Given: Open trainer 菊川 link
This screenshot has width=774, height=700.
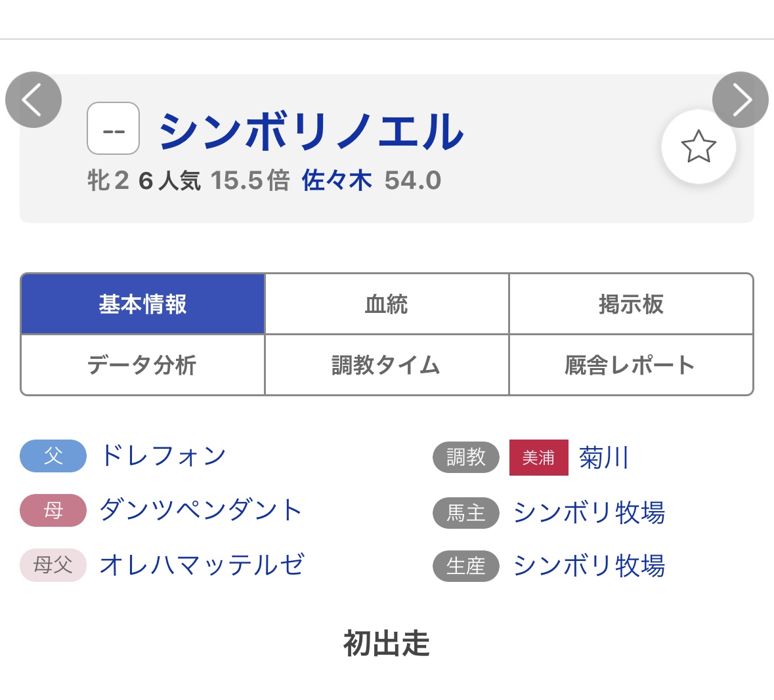Looking at the screenshot, I should (604, 458).
